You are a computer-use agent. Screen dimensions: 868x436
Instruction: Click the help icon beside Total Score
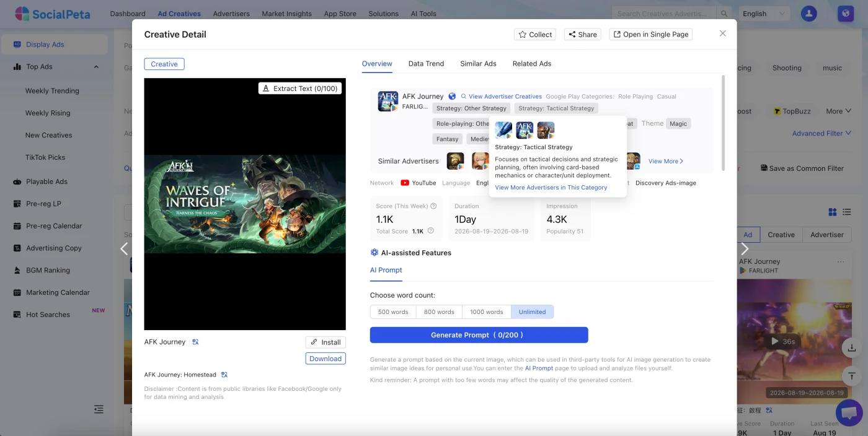coord(431,231)
